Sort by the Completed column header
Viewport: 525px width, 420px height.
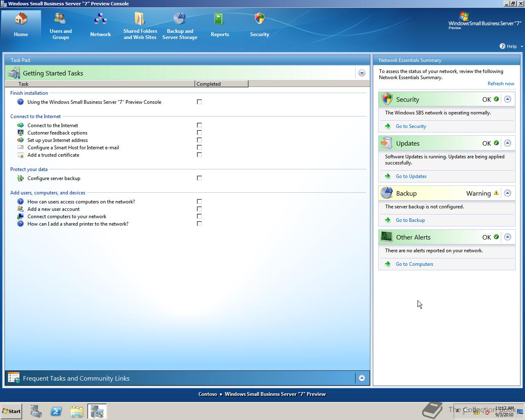(x=221, y=84)
